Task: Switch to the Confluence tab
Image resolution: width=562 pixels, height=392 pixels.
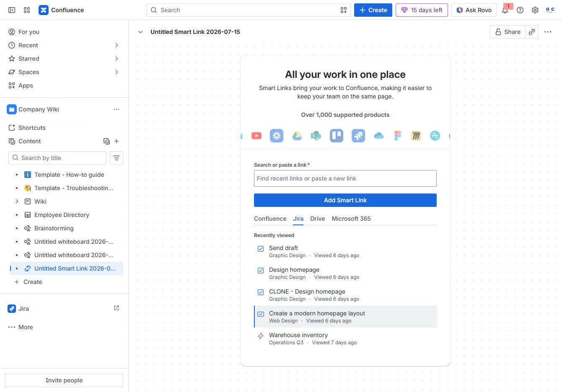Action: click(x=270, y=219)
